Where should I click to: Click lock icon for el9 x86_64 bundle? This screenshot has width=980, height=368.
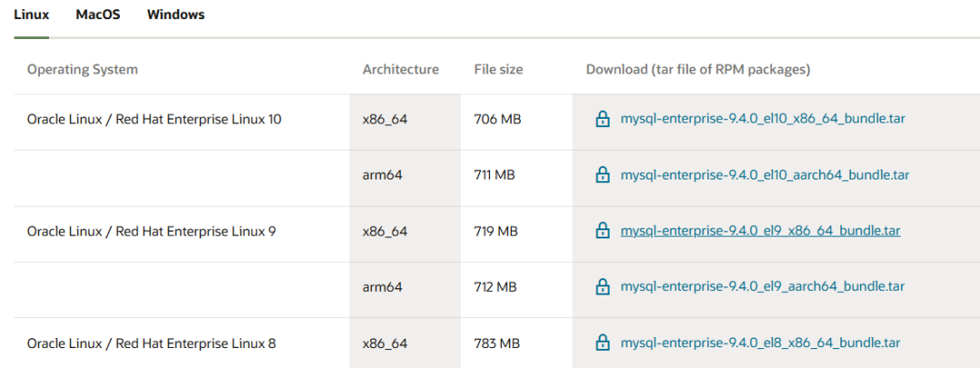tap(602, 231)
